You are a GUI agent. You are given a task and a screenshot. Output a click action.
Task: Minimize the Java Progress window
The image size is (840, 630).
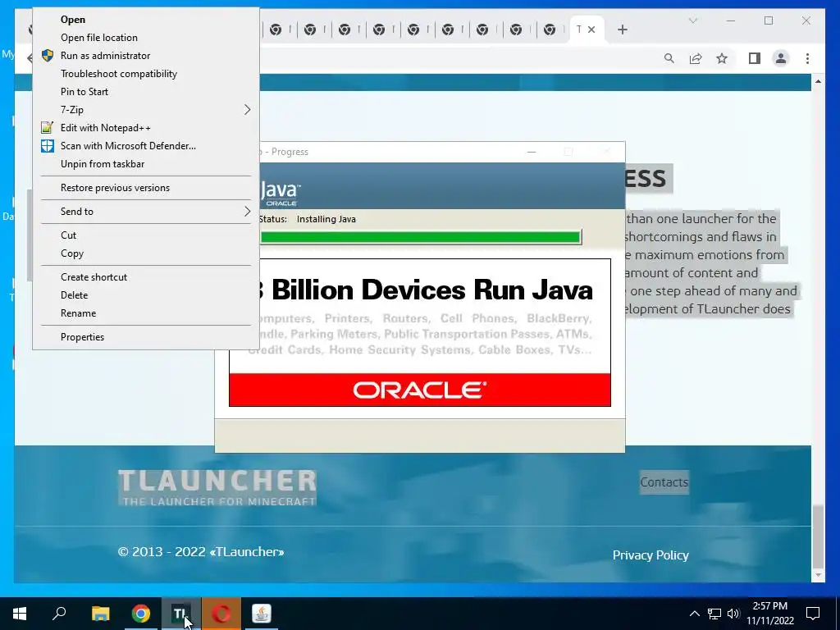[532, 152]
